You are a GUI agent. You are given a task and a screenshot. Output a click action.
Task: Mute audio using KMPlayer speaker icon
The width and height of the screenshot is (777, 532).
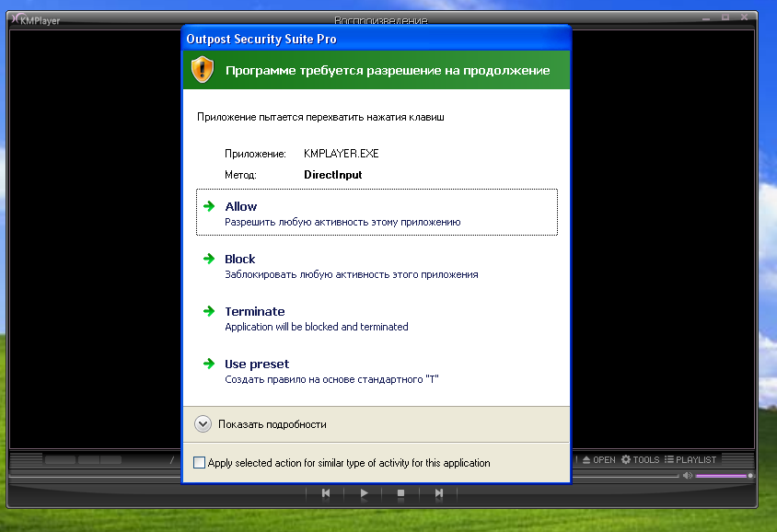pos(688,476)
